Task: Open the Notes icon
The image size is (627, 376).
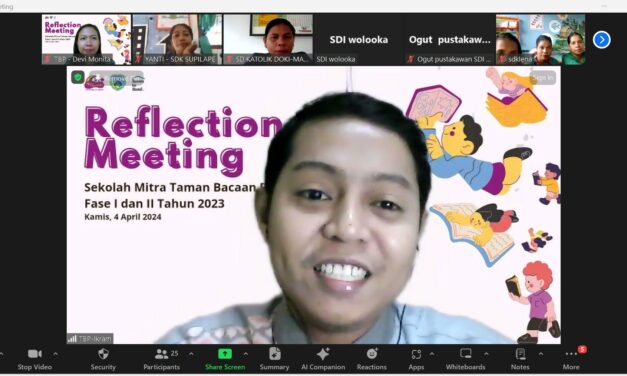Action: 520,354
